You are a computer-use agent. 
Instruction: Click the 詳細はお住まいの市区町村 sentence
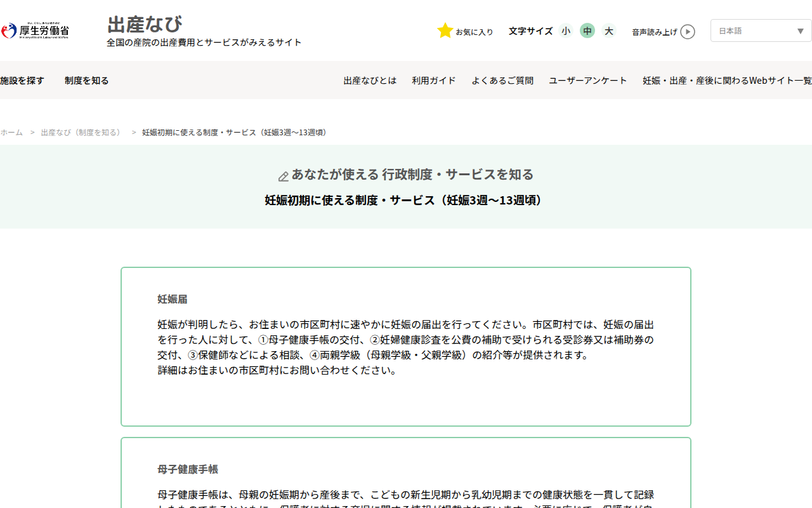tap(278, 370)
